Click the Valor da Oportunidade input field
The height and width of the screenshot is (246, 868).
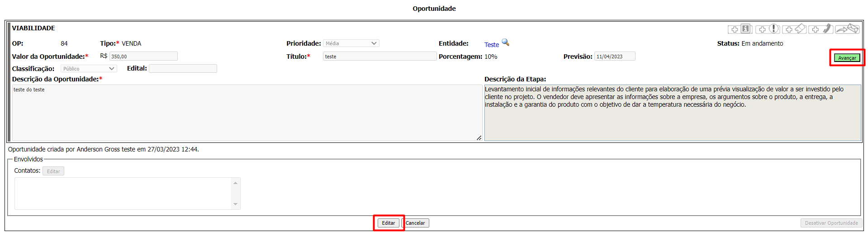point(143,57)
